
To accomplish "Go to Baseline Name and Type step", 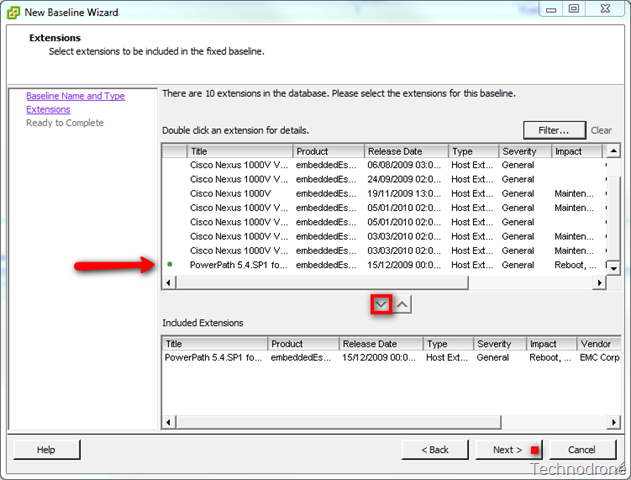I will point(75,96).
